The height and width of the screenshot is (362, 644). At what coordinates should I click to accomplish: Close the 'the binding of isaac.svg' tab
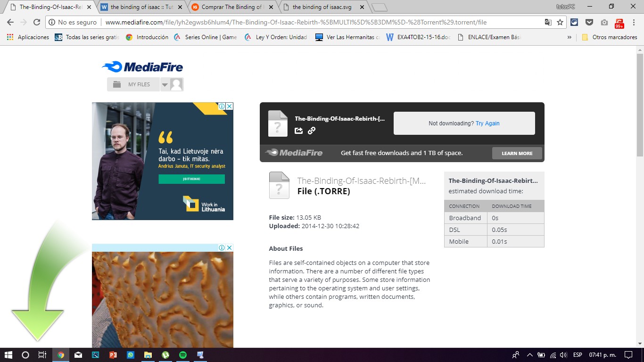362,7
